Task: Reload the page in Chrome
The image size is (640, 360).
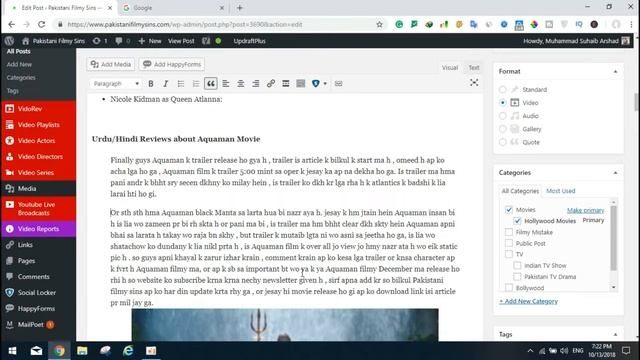Action: pos(41,24)
